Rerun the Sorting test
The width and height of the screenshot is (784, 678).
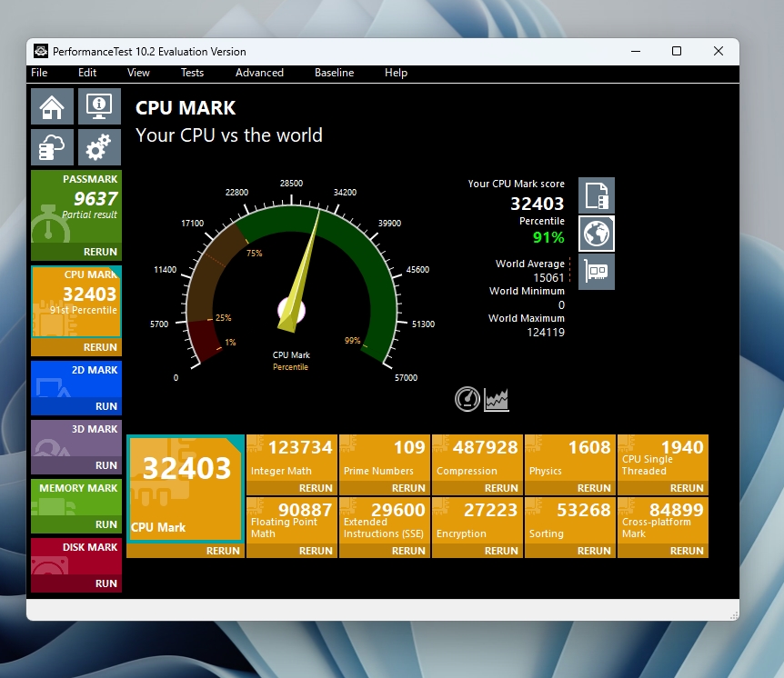570,551
